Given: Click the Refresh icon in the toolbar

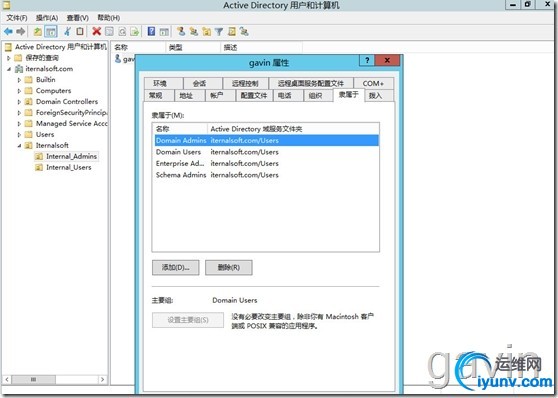Looking at the screenshot, I should (x=122, y=32).
